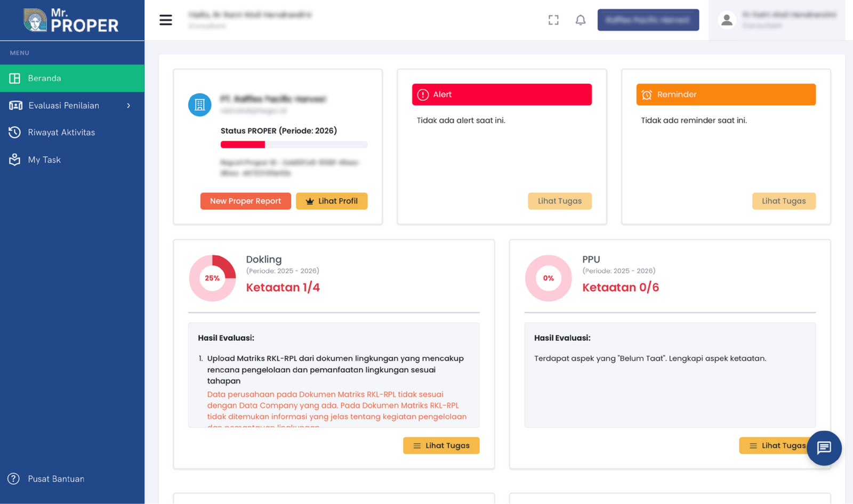Click the Lihat Profil button
The image size is (853, 504).
click(332, 201)
